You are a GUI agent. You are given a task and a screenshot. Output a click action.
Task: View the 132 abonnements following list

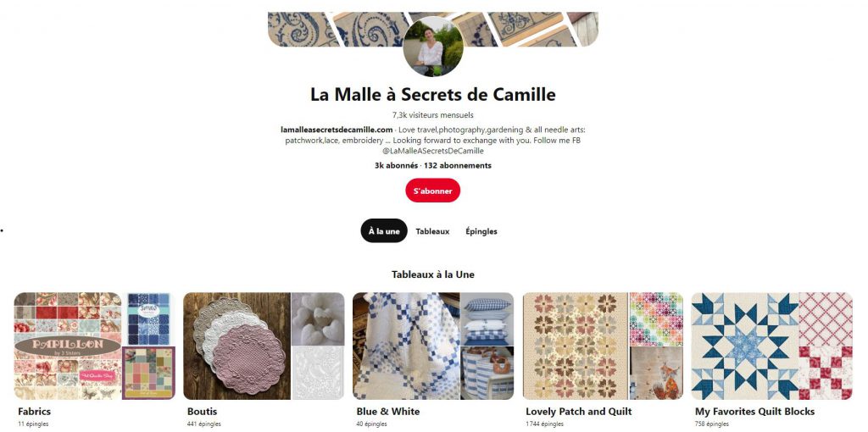point(458,165)
